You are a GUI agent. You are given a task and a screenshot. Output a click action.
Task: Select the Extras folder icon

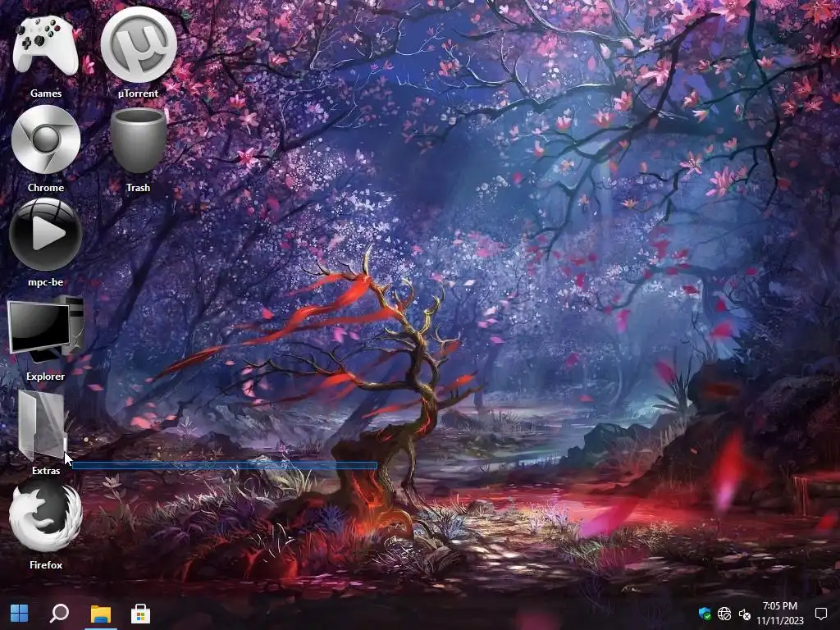point(43,424)
